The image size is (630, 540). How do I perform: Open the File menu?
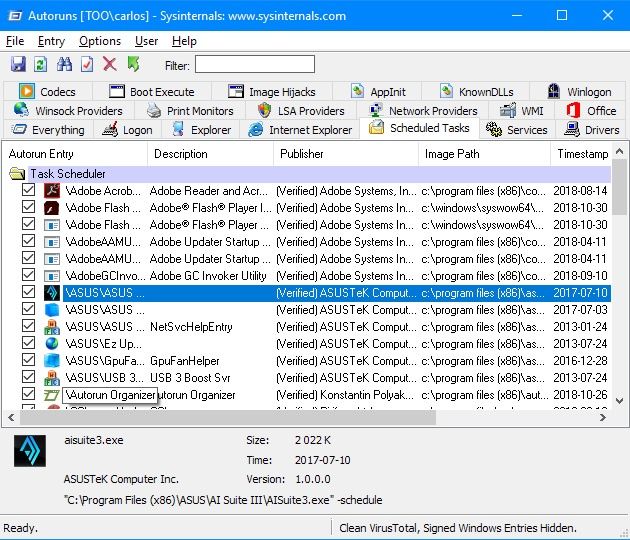click(x=15, y=41)
